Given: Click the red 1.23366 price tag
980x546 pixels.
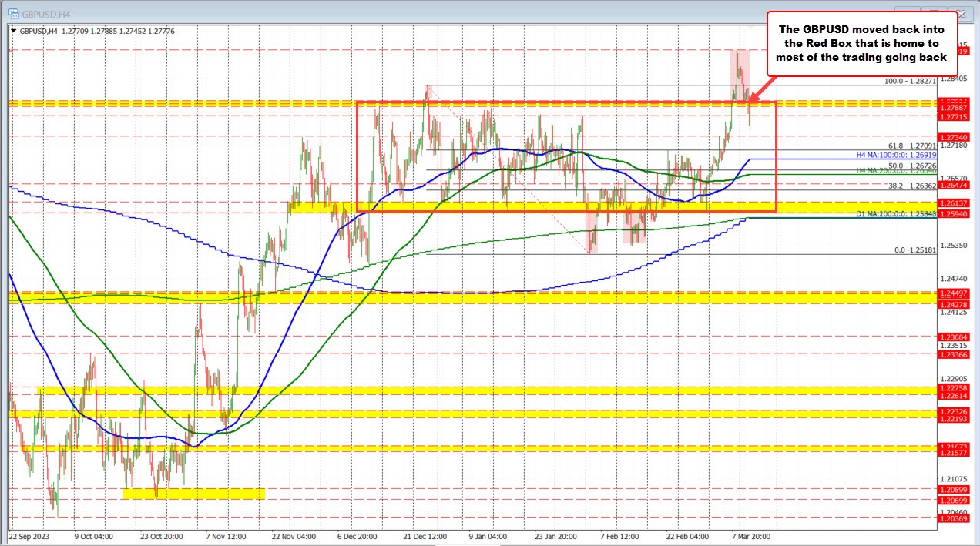Looking at the screenshot, I should [953, 354].
